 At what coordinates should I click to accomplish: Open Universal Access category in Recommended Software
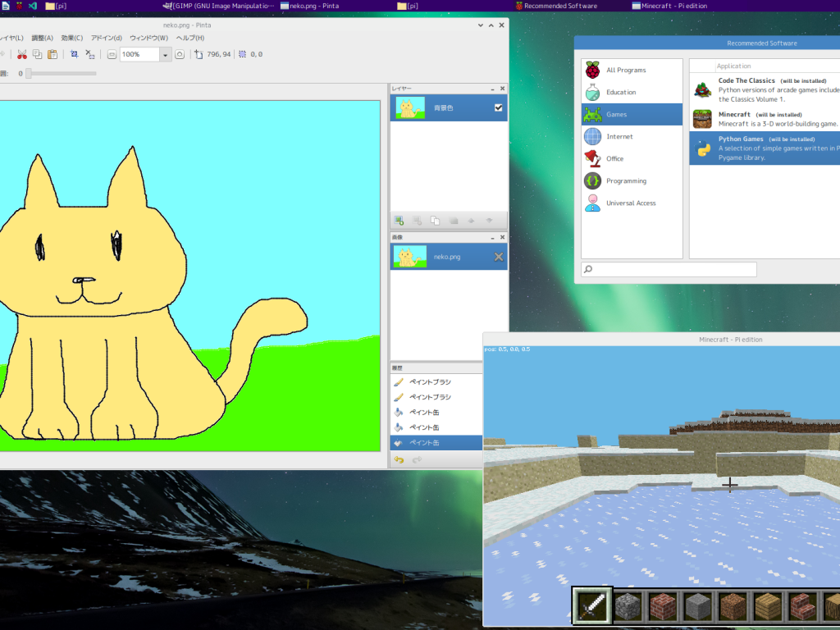coord(632,203)
